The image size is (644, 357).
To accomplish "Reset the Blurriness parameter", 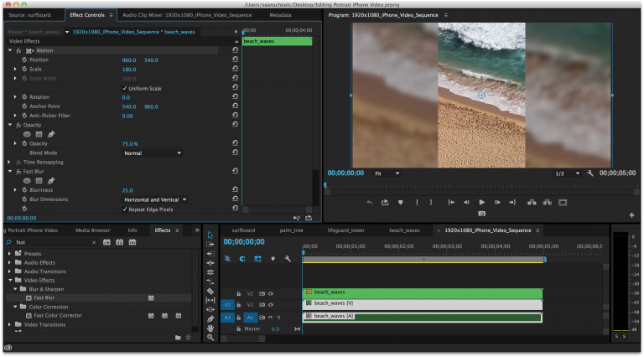I will [235, 189].
